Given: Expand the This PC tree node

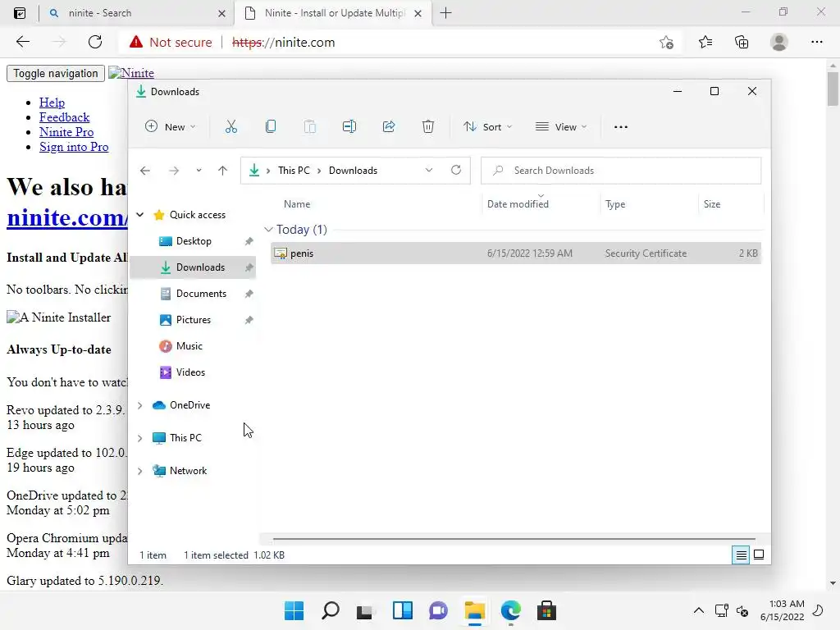Looking at the screenshot, I should point(140,438).
